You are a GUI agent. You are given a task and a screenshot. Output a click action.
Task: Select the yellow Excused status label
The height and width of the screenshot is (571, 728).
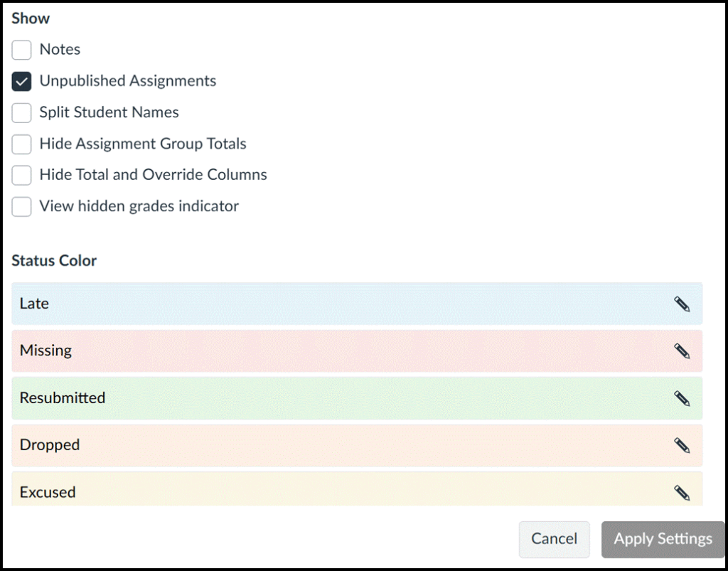point(48,492)
